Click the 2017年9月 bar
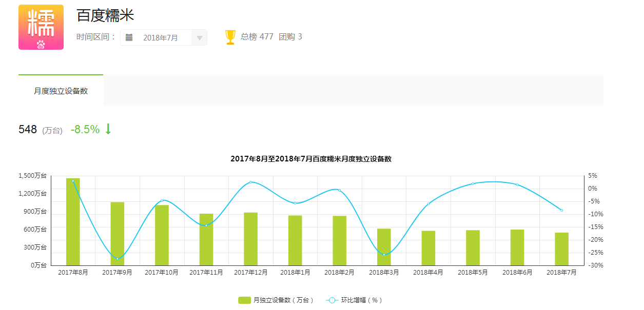The width and height of the screenshot is (644, 310). 118,234
